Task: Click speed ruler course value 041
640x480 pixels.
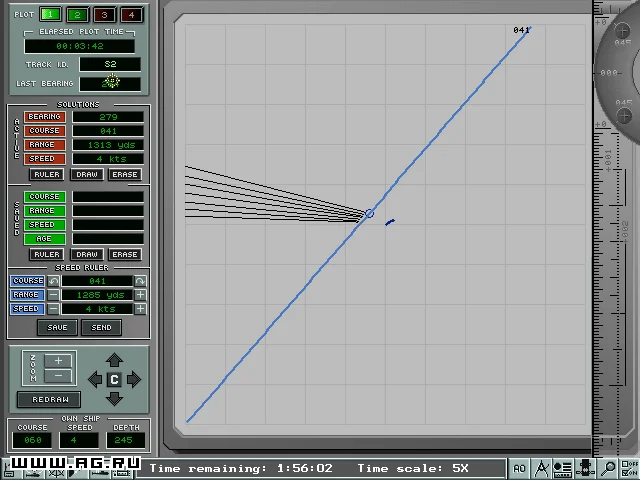Action: pyautogui.click(x=97, y=281)
